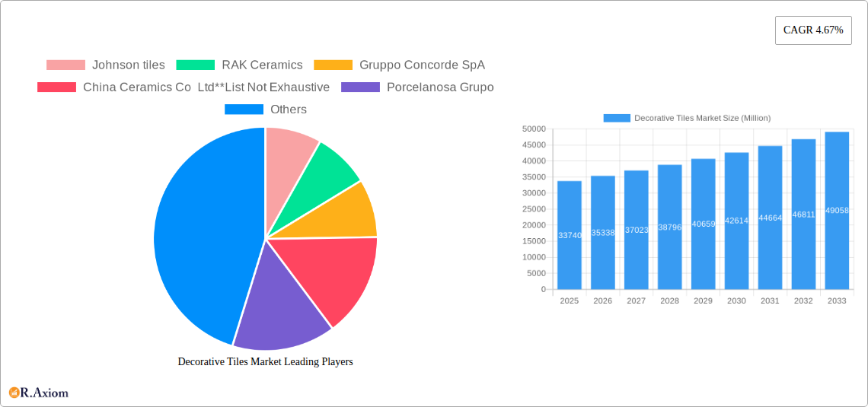The height and width of the screenshot is (407, 868).
Task: Toggle the Gruppo Concorde SpA legend swatch
Action: click(333, 65)
